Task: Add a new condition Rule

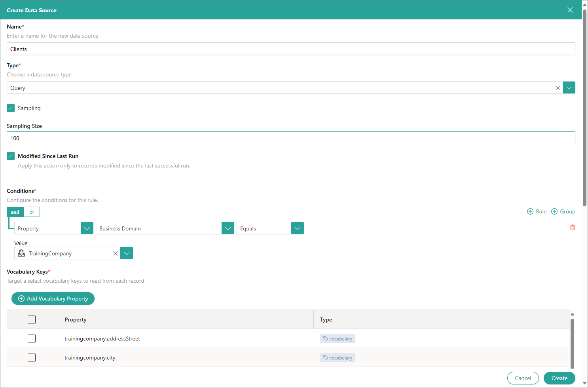Action: point(537,212)
